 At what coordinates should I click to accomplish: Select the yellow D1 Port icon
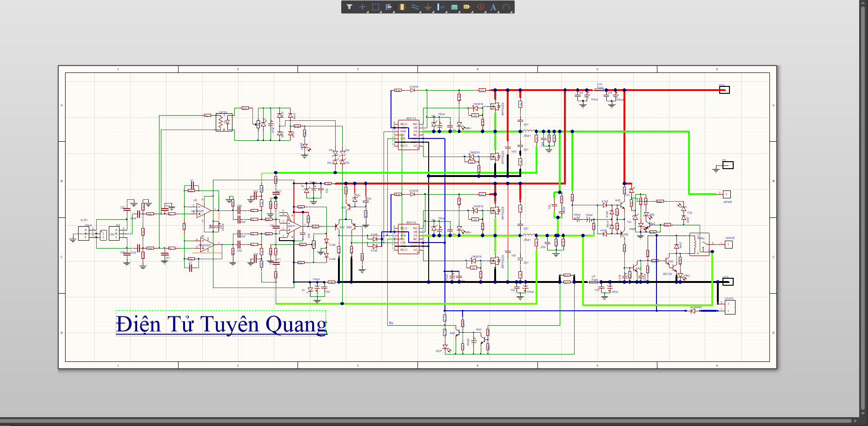click(467, 7)
